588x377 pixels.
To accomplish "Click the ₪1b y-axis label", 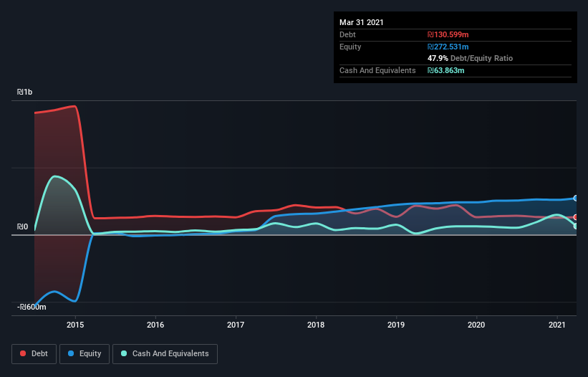I will 25,92.
